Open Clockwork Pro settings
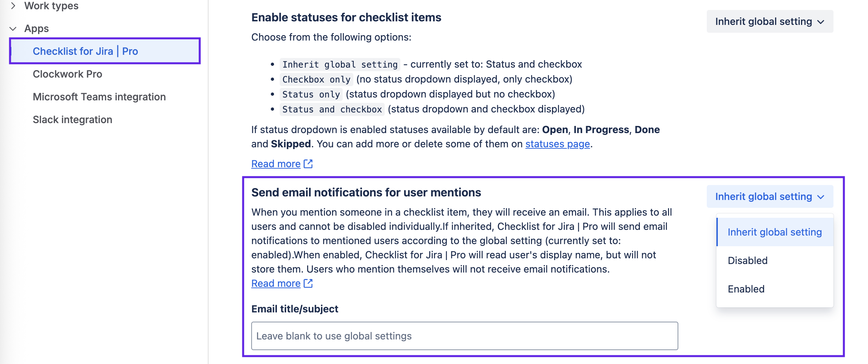The height and width of the screenshot is (364, 868). point(67,74)
